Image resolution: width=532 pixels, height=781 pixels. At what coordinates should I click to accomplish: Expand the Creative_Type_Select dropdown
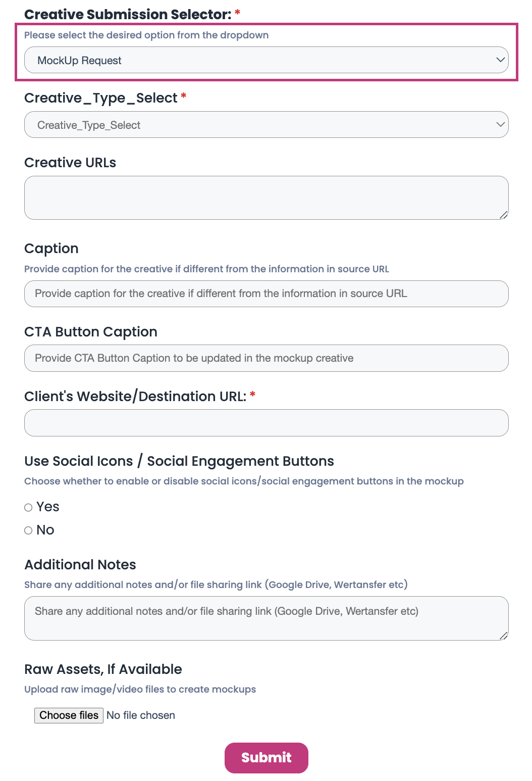[252, 125]
